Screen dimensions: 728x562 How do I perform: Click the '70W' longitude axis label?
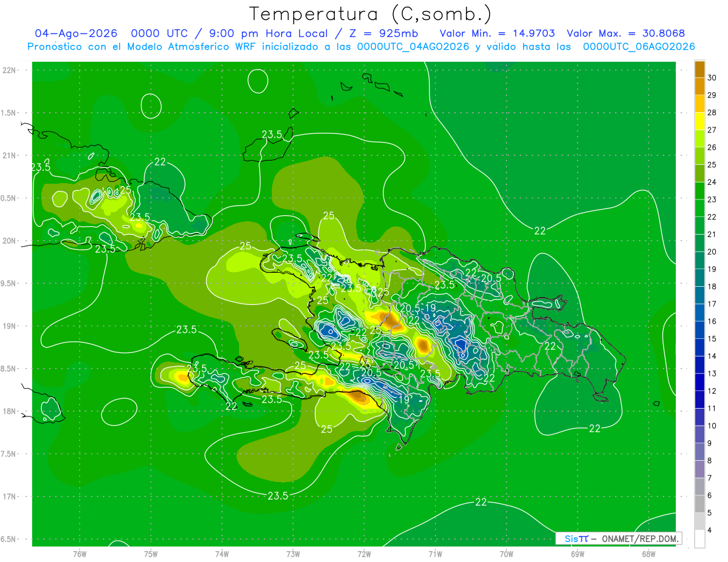pyautogui.click(x=507, y=554)
